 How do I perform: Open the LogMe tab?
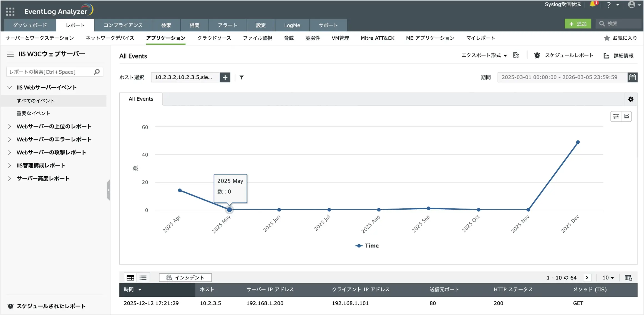click(292, 25)
